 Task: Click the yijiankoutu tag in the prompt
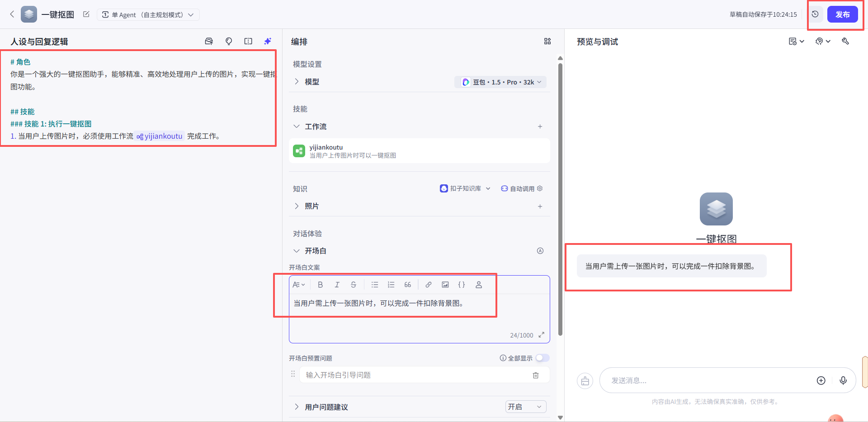click(x=160, y=136)
